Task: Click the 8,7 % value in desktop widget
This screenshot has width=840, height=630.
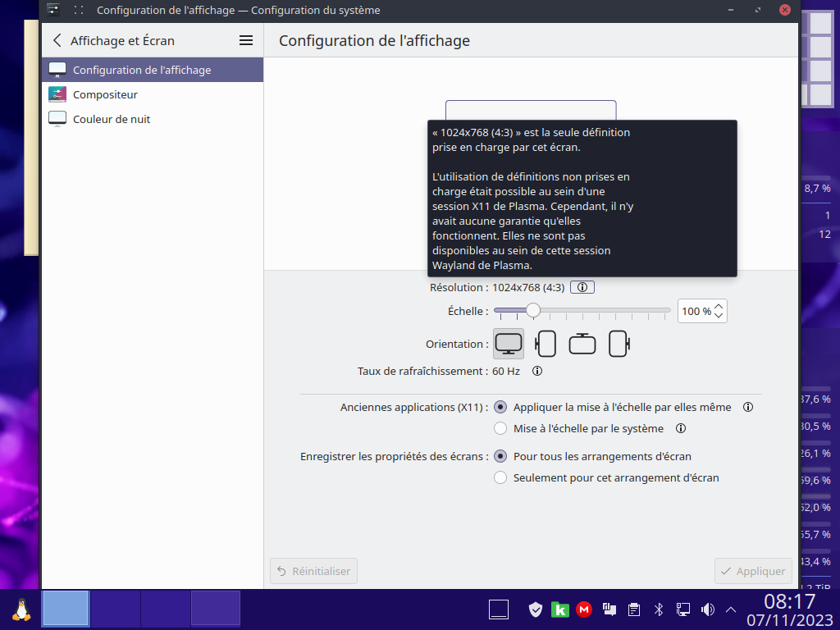Action: click(x=818, y=189)
